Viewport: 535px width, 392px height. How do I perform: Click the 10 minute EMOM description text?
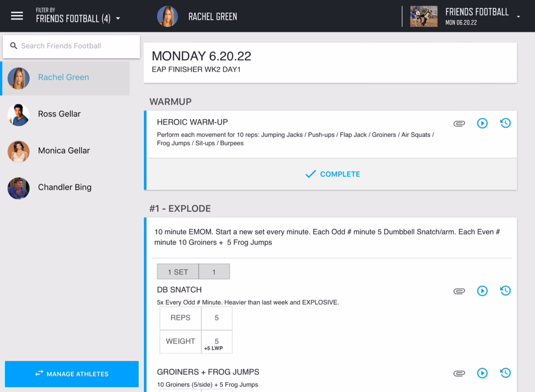[x=327, y=237]
